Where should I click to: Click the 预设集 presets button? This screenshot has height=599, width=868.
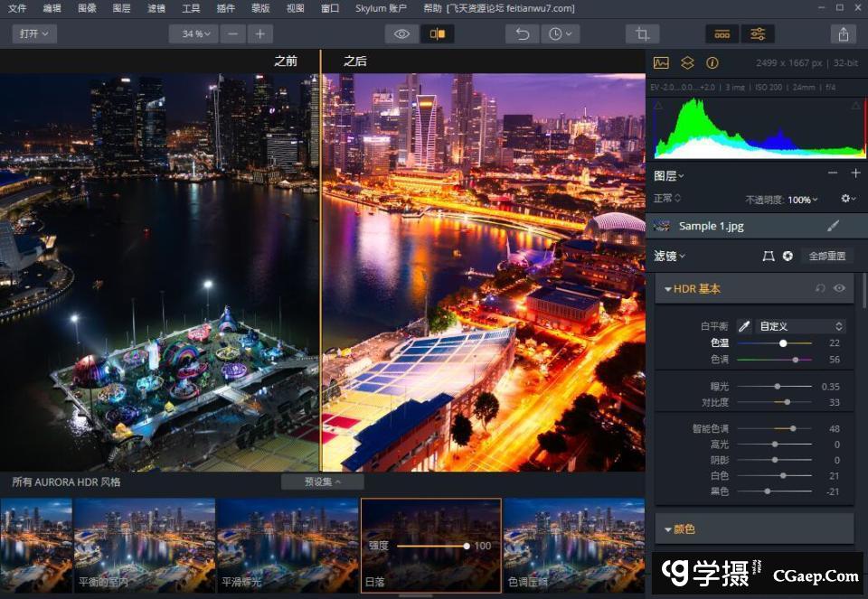322,482
